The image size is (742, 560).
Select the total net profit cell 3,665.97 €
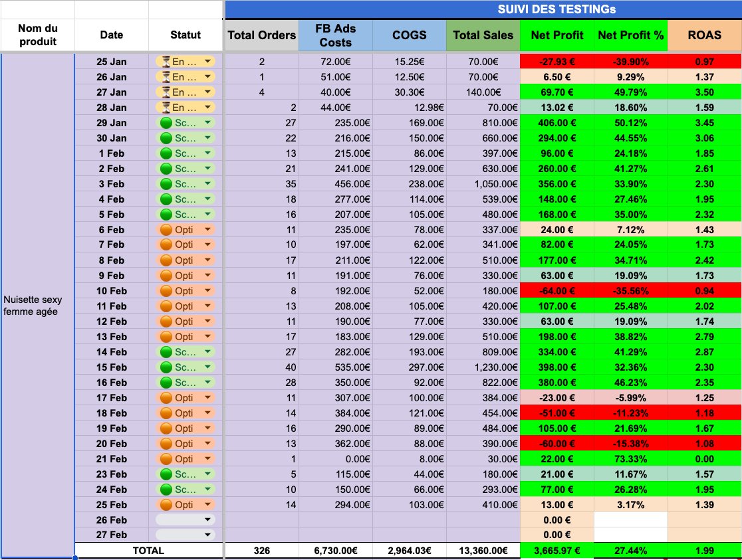pos(557,550)
